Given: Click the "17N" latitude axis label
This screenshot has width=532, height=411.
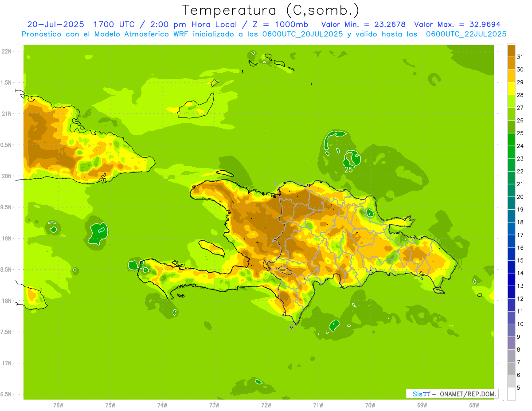Looking at the screenshot, I should [7, 363].
